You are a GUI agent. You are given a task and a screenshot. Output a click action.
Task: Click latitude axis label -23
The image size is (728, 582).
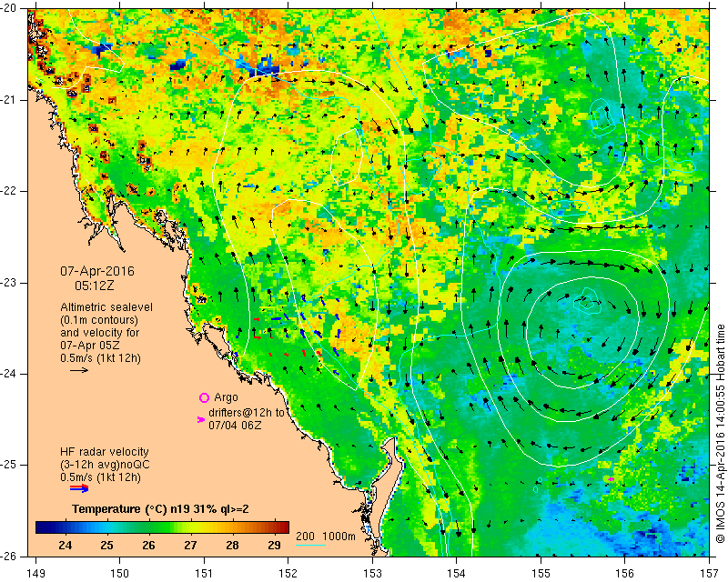point(8,283)
